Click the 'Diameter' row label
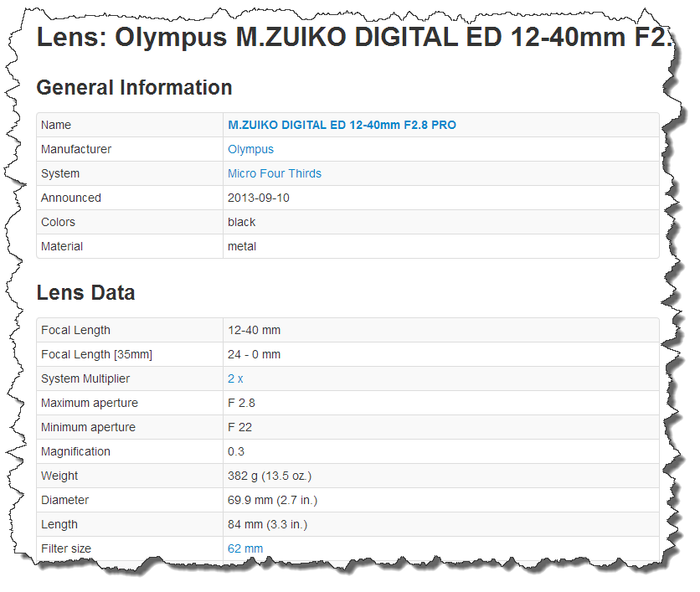Image resolution: width=700 pixels, height=592 pixels. 64,500
